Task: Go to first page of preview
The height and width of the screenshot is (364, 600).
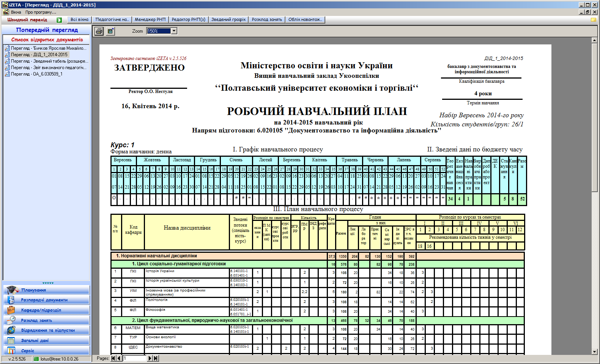Action: 113,358
